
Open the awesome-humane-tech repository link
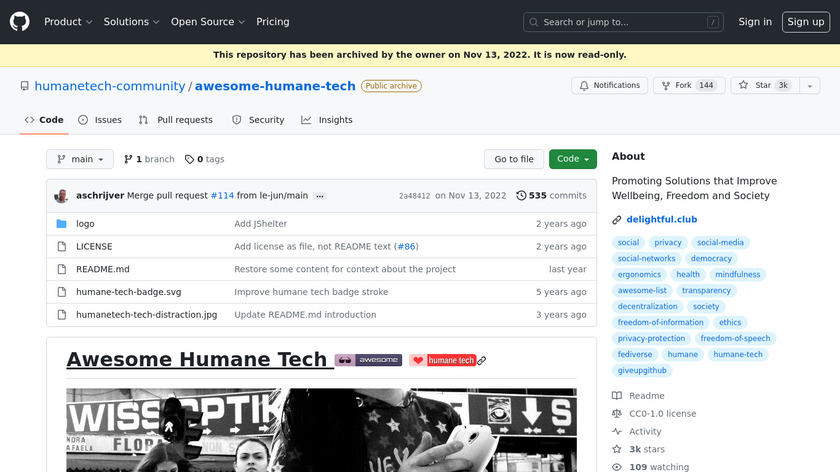(275, 86)
